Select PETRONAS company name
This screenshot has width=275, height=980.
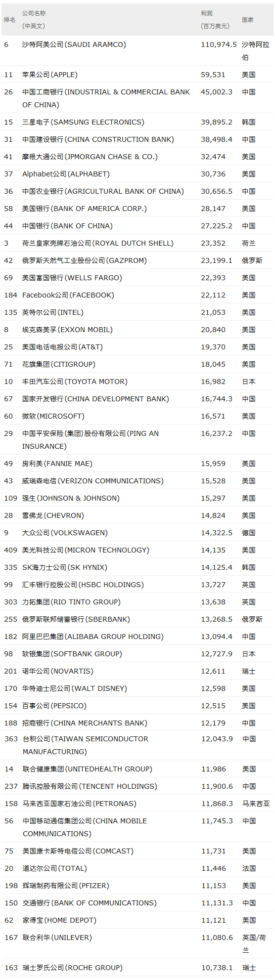80,804
